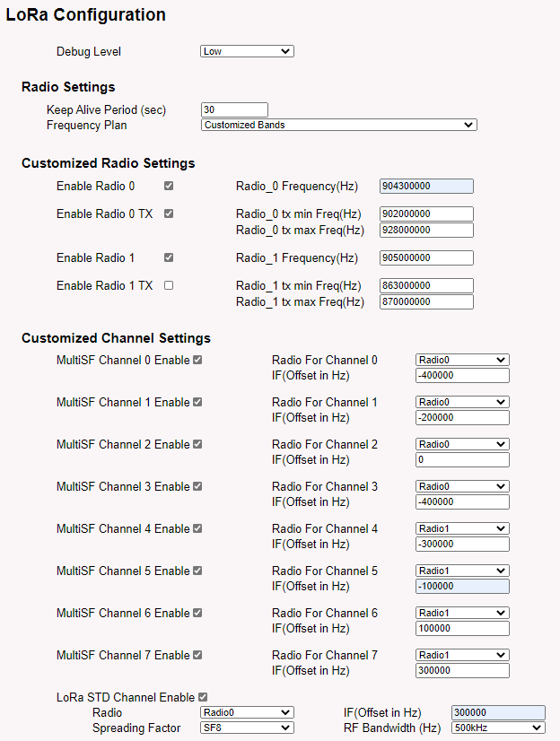The width and height of the screenshot is (560, 741).
Task: Click the Channel 2 IF offset field
Action: point(462,460)
